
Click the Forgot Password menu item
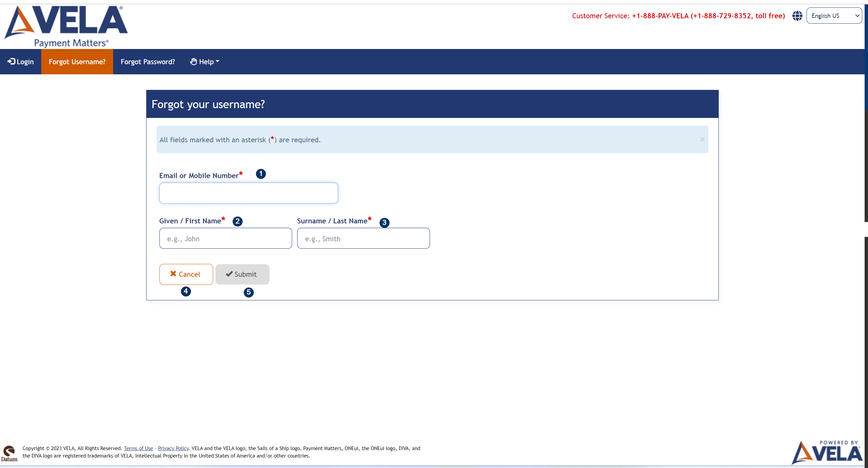click(x=148, y=62)
